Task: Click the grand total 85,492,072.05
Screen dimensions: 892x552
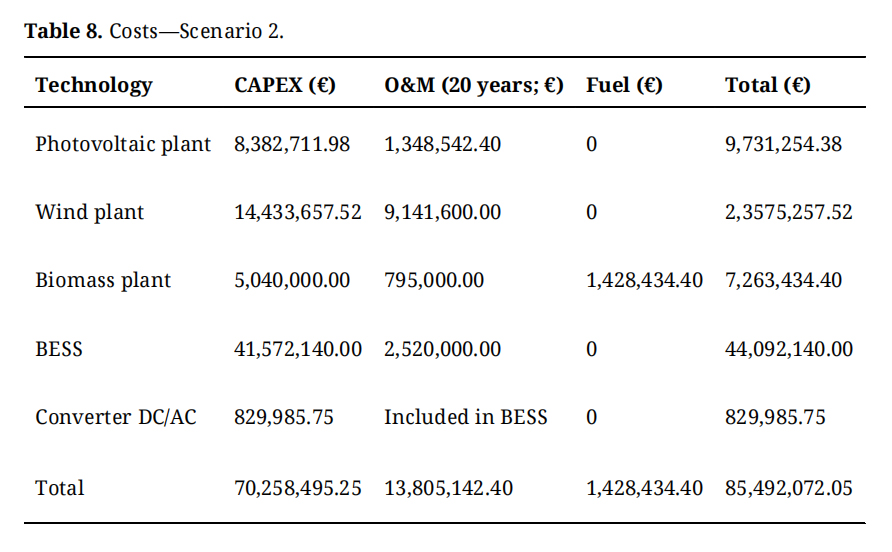Action: [789, 488]
